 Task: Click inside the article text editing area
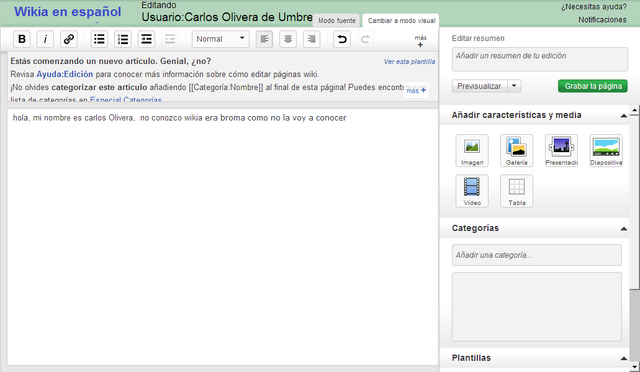click(x=222, y=237)
